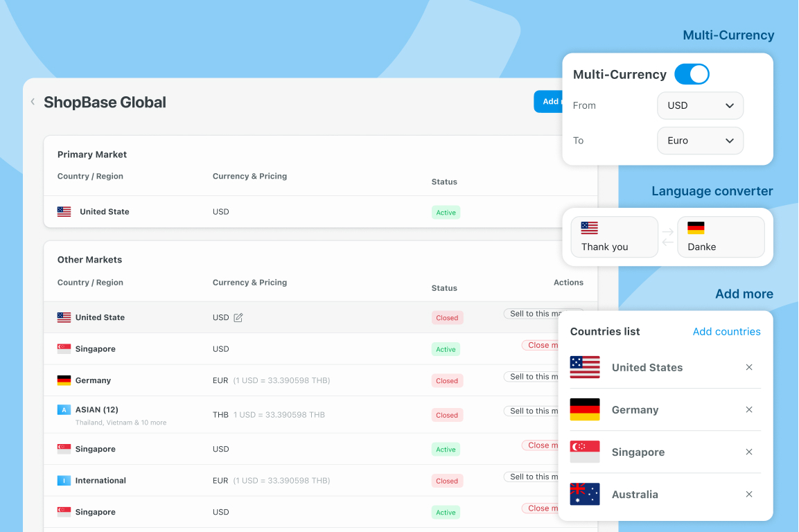799x532 pixels.
Task: Click the Danke German language box
Action: click(x=721, y=237)
